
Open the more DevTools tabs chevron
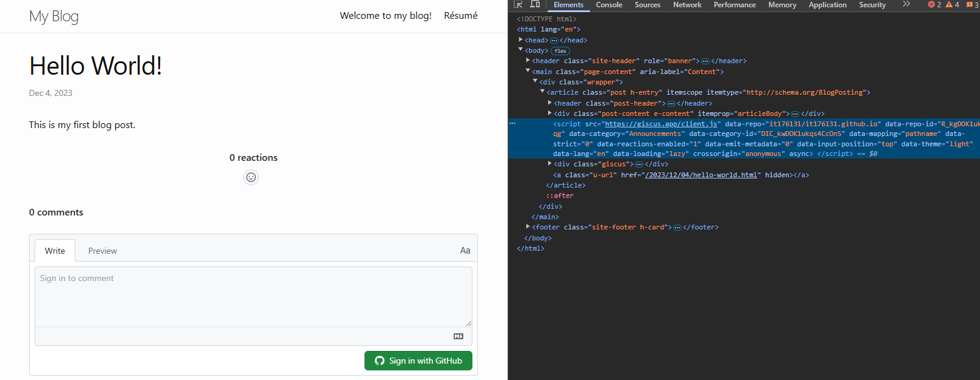[906, 4]
